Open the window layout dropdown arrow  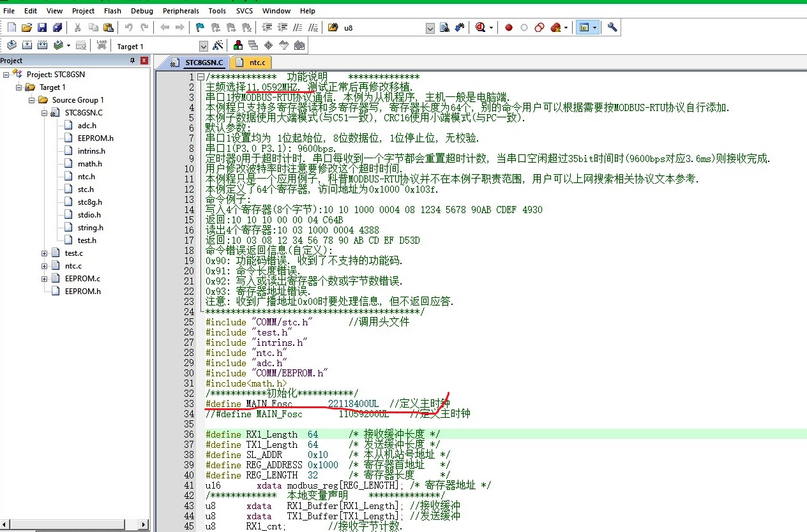coord(594,27)
